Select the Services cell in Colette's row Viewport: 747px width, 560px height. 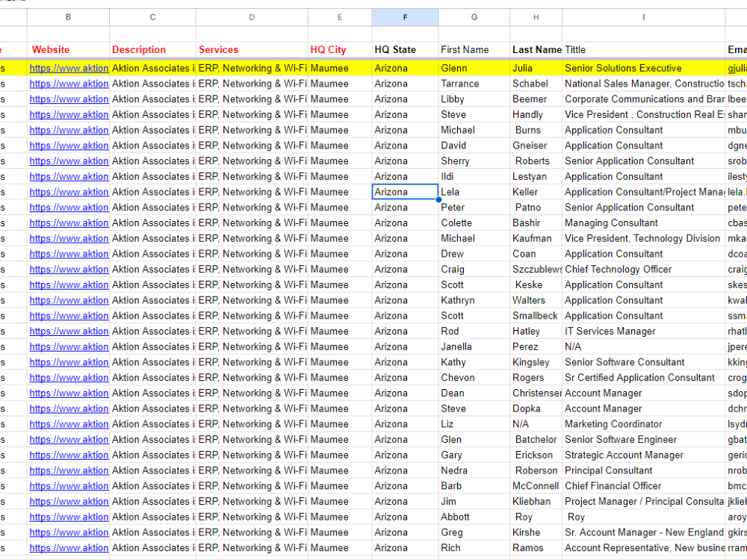pos(252,223)
